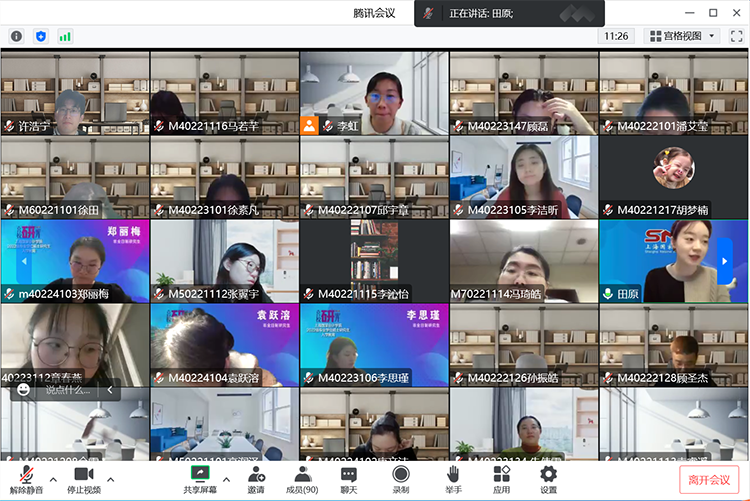Open the 邀请 invite panel
Image resolution: width=750 pixels, height=501 pixels.
tap(256, 478)
